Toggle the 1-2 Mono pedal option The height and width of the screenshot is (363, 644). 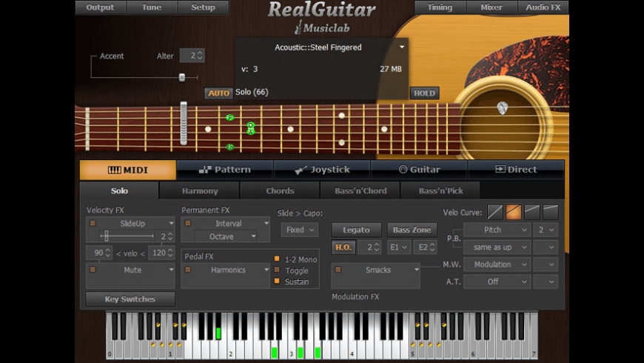(277, 259)
